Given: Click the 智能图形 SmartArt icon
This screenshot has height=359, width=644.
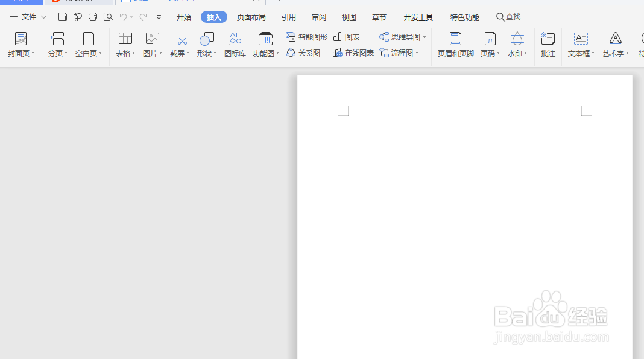Looking at the screenshot, I should pos(306,36).
